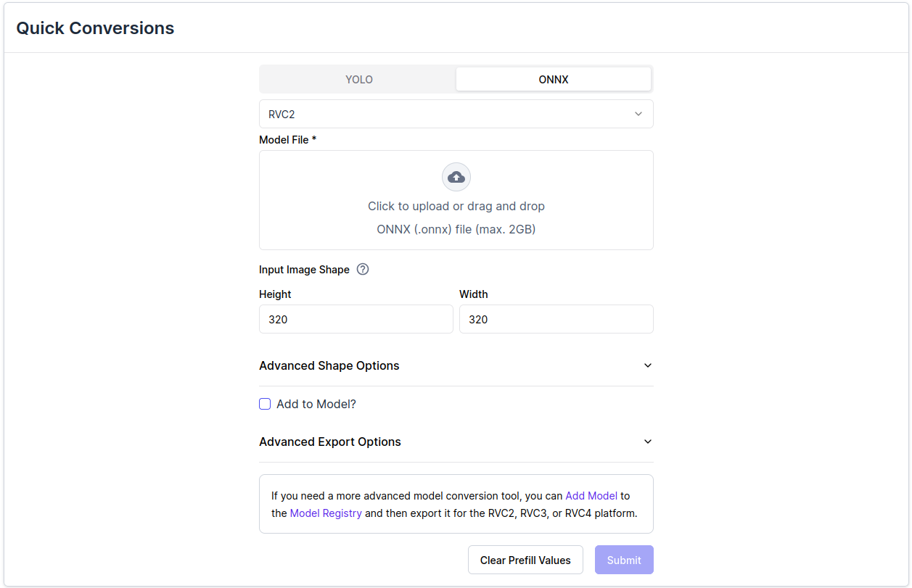
Task: Focus the Height input field
Action: 356,319
